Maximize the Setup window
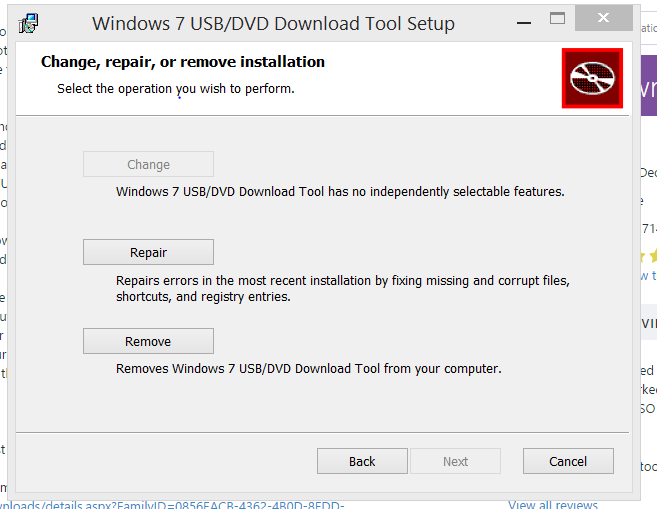 coord(557,18)
